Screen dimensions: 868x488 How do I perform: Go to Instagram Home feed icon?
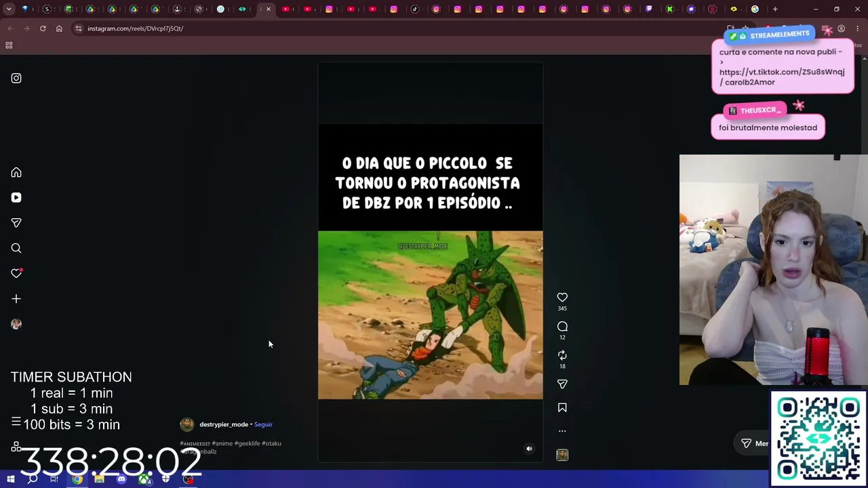16,172
